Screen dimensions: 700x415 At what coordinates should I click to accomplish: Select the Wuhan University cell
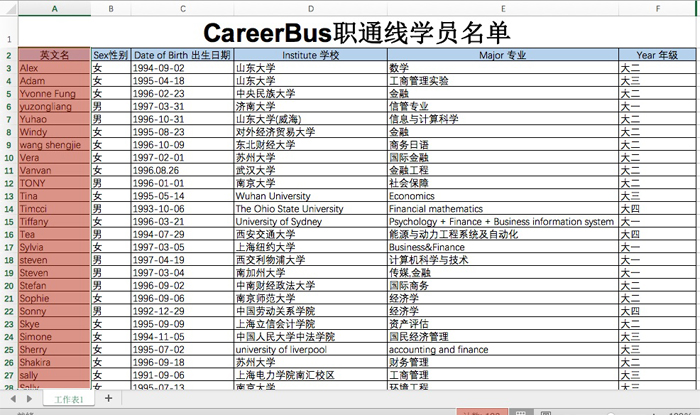pos(311,196)
